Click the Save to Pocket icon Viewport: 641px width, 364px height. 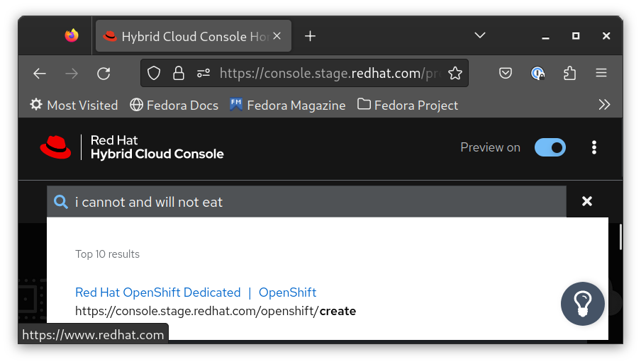[506, 73]
